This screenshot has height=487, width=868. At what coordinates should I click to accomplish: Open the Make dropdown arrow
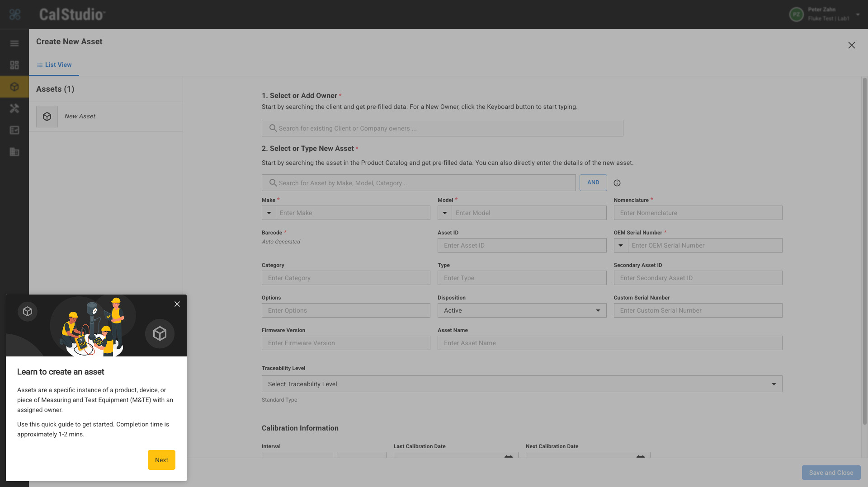coord(269,213)
